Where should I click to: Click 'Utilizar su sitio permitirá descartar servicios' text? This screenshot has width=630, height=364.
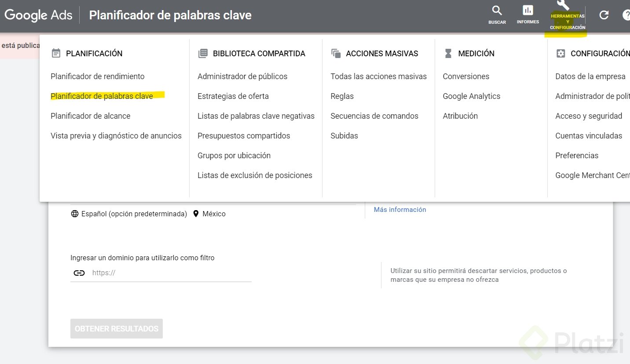click(x=479, y=275)
